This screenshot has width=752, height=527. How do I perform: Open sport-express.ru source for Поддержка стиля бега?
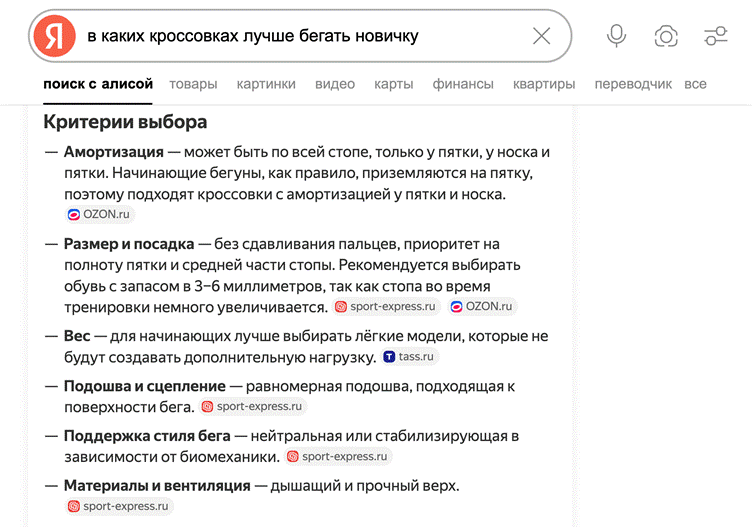tap(336, 456)
